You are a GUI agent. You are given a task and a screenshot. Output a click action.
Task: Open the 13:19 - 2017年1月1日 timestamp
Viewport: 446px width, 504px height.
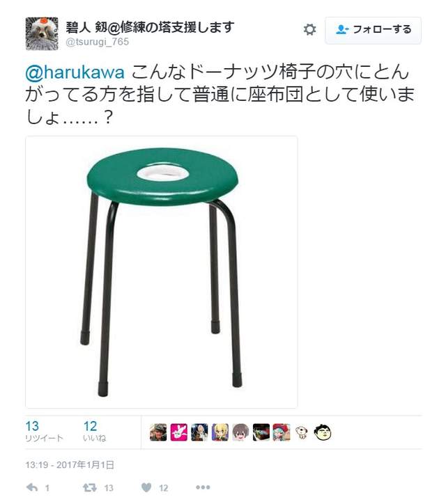[70, 465]
